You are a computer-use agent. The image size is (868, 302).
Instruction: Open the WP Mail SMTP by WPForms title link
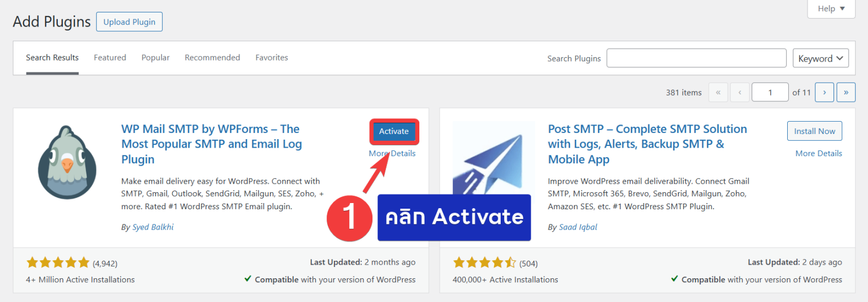coord(212,144)
